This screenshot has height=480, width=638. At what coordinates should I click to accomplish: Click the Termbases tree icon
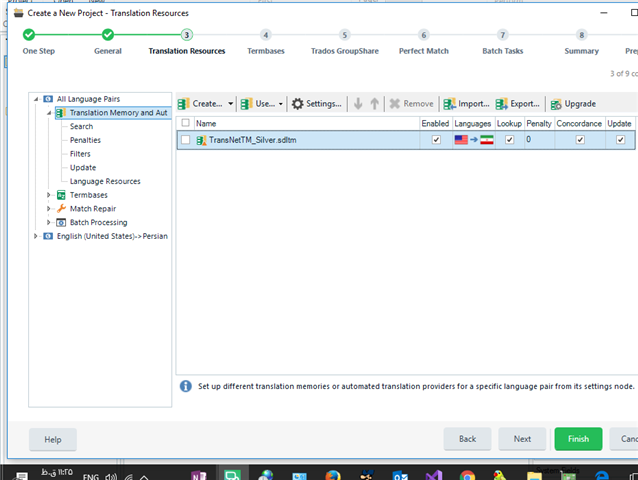[61, 195]
